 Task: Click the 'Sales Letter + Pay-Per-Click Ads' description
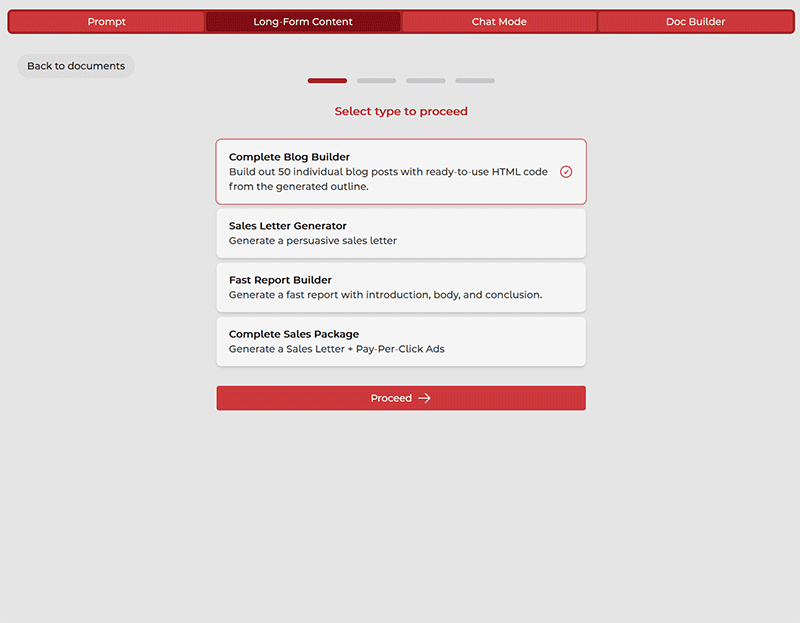[x=336, y=349]
